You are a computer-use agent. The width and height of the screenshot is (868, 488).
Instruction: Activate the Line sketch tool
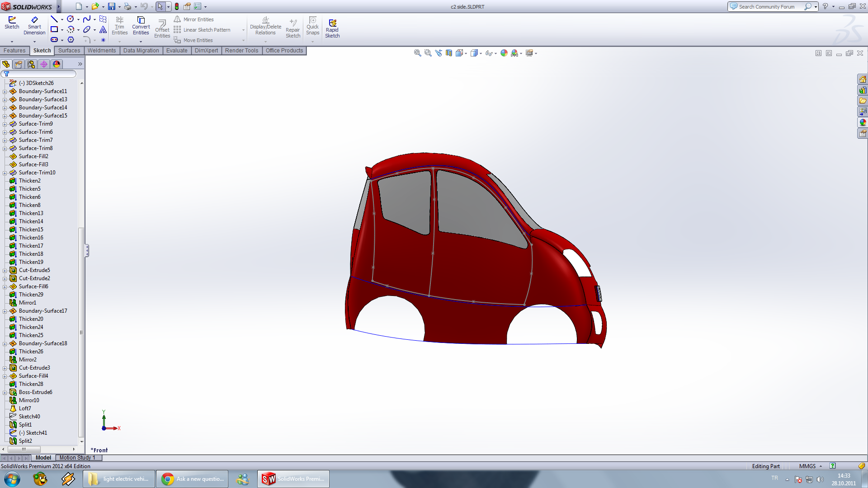[x=54, y=19]
